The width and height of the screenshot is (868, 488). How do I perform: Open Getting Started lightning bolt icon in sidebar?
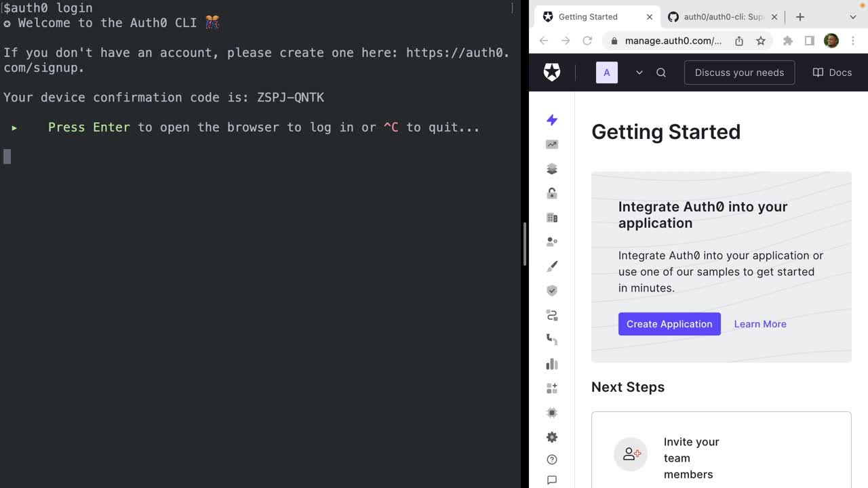tap(552, 120)
